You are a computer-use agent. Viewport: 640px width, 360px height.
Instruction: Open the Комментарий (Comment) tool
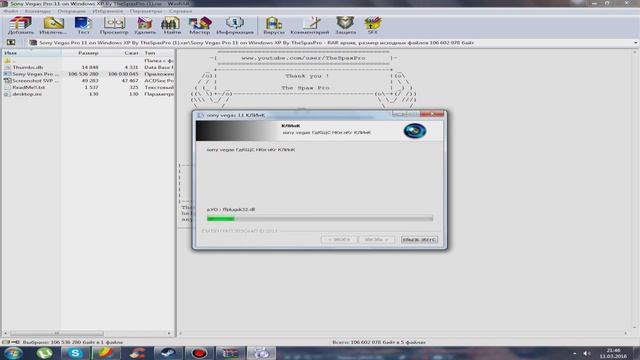pyautogui.click(x=310, y=25)
